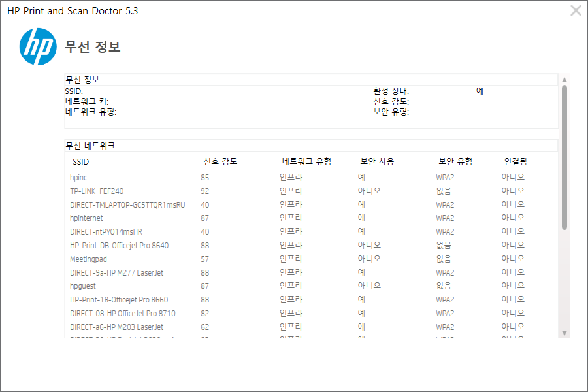Click the HP logo icon
The image size is (588, 392).
[x=38, y=46]
